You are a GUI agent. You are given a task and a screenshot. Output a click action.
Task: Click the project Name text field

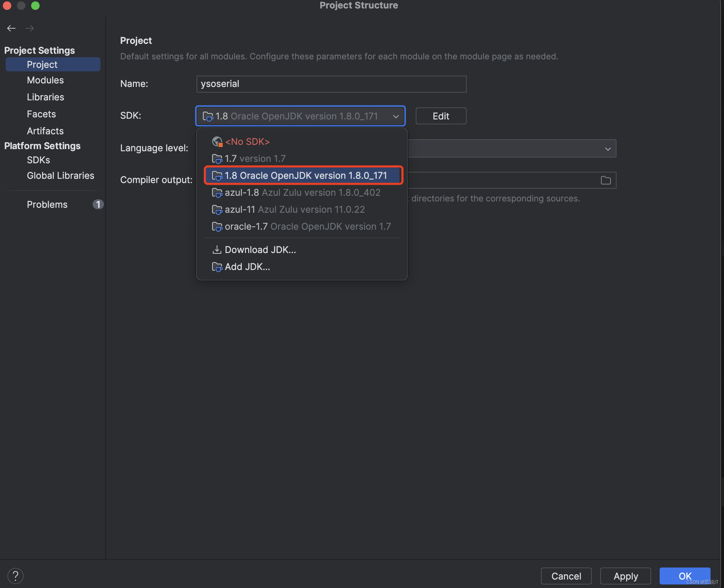331,84
